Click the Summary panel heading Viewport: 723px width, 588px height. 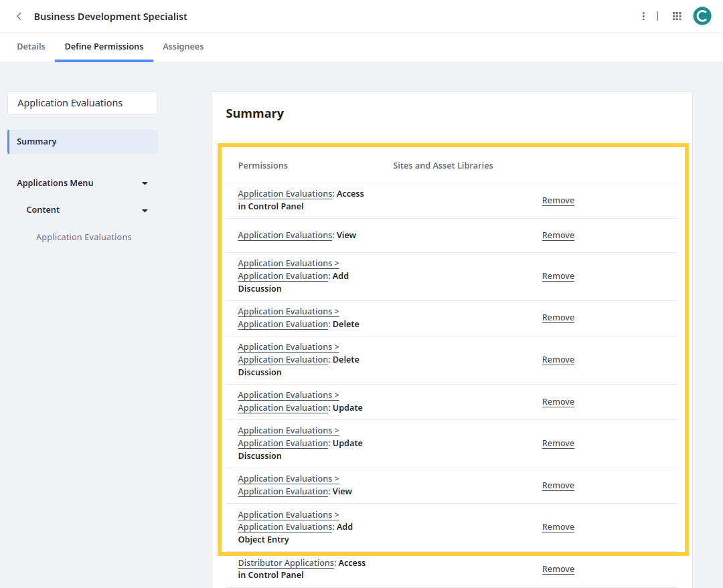[254, 113]
